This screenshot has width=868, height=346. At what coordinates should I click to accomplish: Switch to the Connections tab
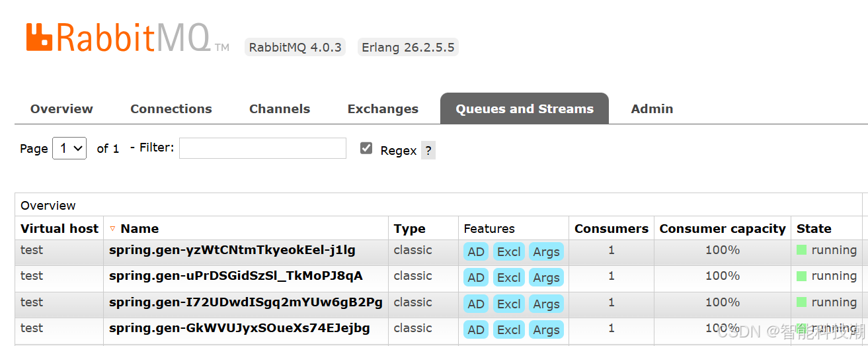(x=171, y=109)
